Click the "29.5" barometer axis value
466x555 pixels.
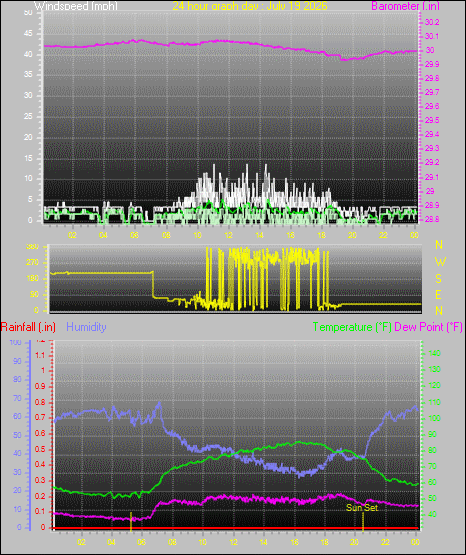(432, 120)
